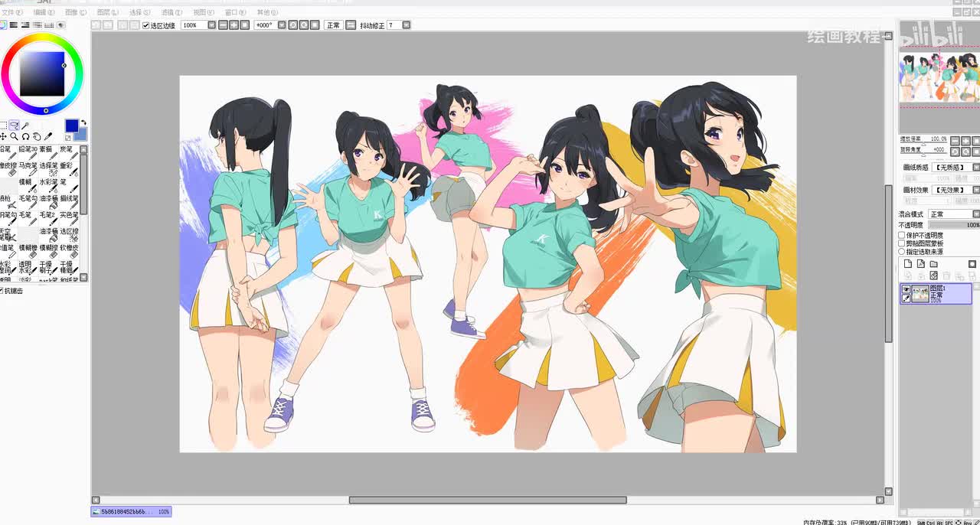Screen dimensions: 980x525
Task: Enable 保护不透明度 preserve opacity
Action: pos(901,236)
